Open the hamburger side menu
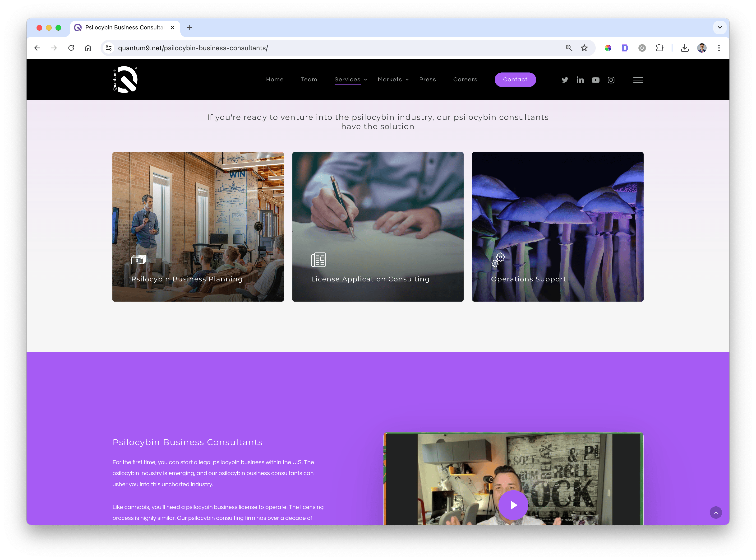This screenshot has width=756, height=560. 638,80
